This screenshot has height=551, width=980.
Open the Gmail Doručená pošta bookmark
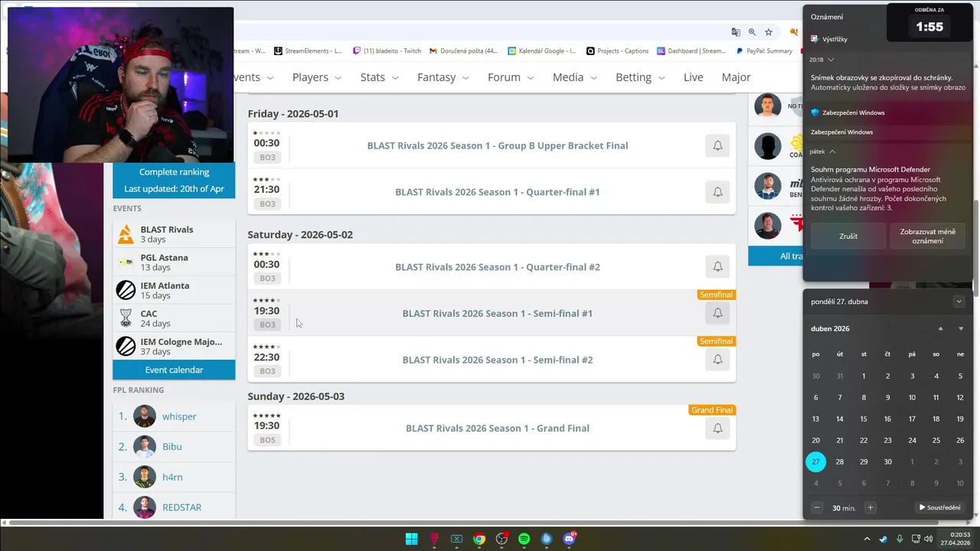[463, 51]
